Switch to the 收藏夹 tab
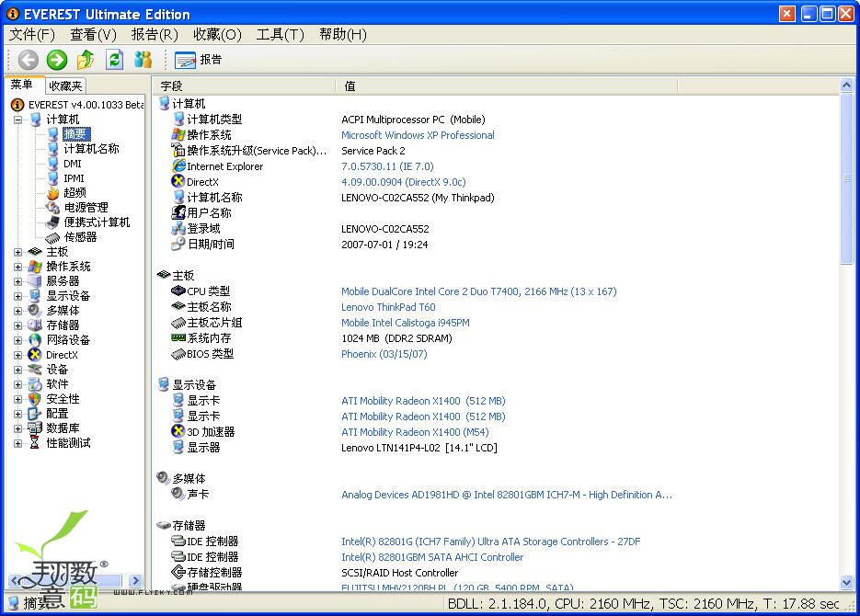Screen dimensions: 860x616 coord(65,86)
